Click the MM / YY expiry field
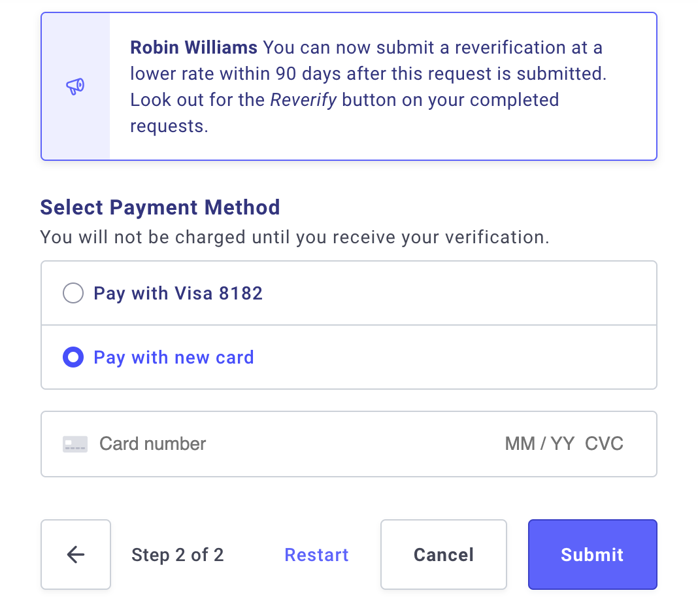Screen dimensions: 698x616 pos(540,444)
